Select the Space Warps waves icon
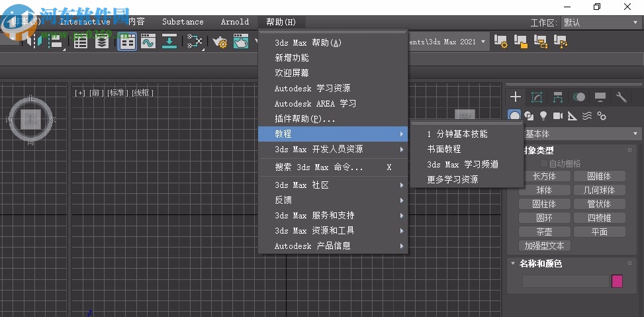The image size is (644, 317). 587,116
